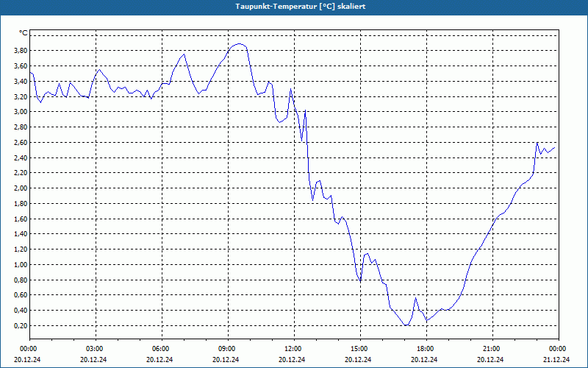
Task: Select the 0,80 y-axis value
Action: tap(21, 280)
